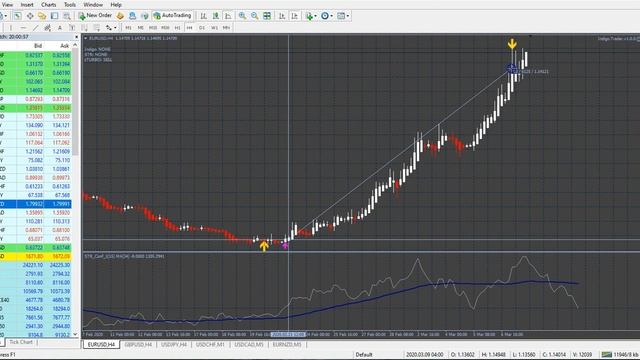The height and width of the screenshot is (360, 640).
Task: Click the Default profile in status bar
Action: 364,355
